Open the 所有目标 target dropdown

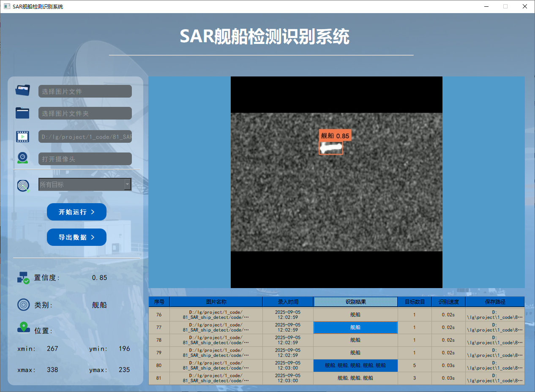[85, 184]
